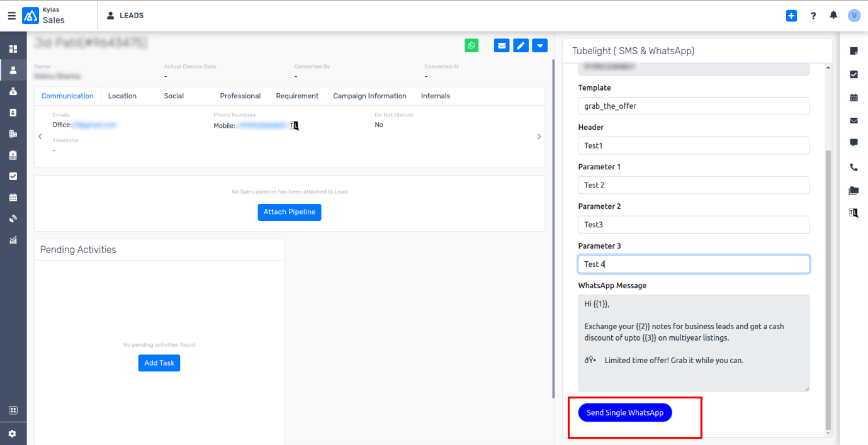Image resolution: width=868 pixels, height=445 pixels.
Task: Open the Campaign Information tab
Action: click(369, 96)
